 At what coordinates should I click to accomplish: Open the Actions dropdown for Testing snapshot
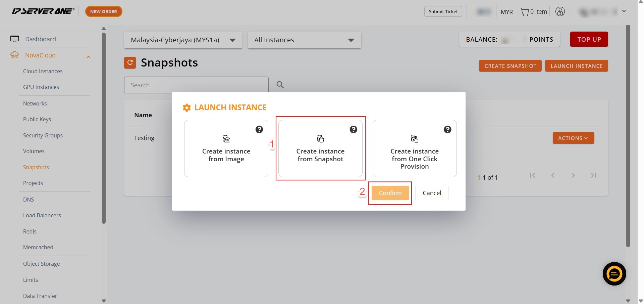tap(573, 138)
